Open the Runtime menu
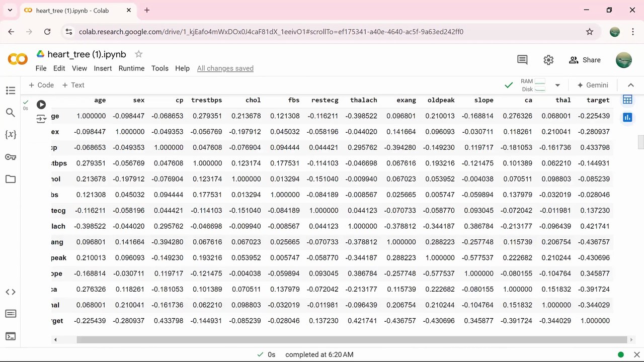644x362 pixels. [131, 68]
